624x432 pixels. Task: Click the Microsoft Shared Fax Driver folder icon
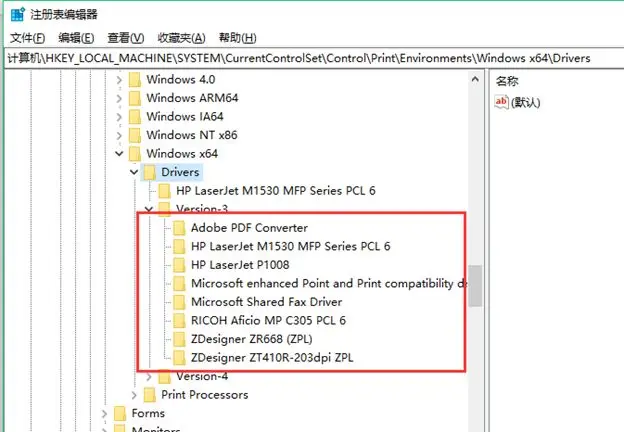pyautogui.click(x=178, y=302)
